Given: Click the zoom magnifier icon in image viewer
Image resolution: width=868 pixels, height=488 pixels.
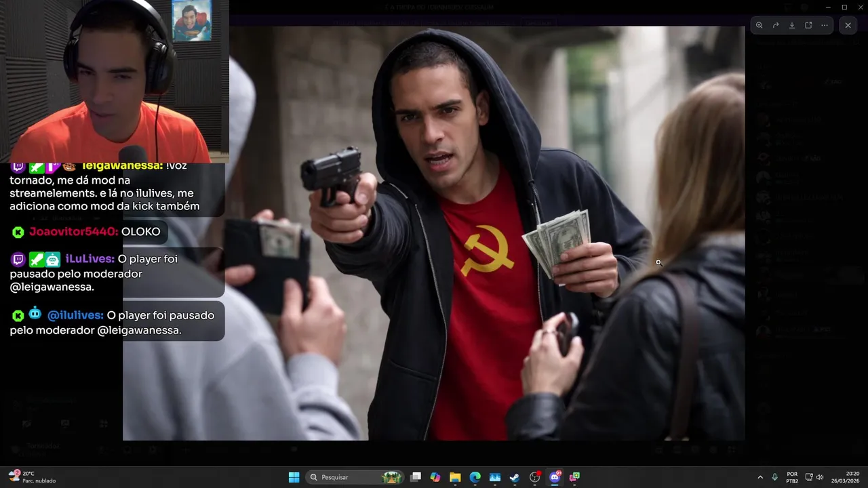Looking at the screenshot, I should pos(759,25).
